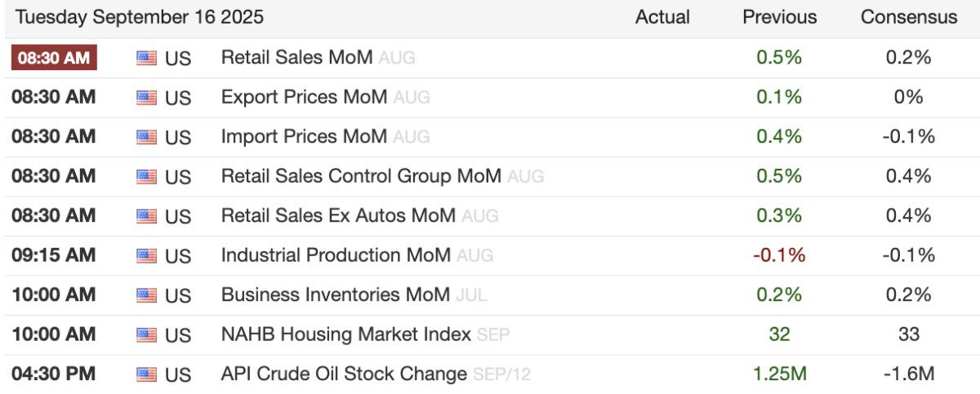Click the US flag beside Industrial Production MoM
The height and width of the screenshot is (394, 980).
click(x=146, y=255)
